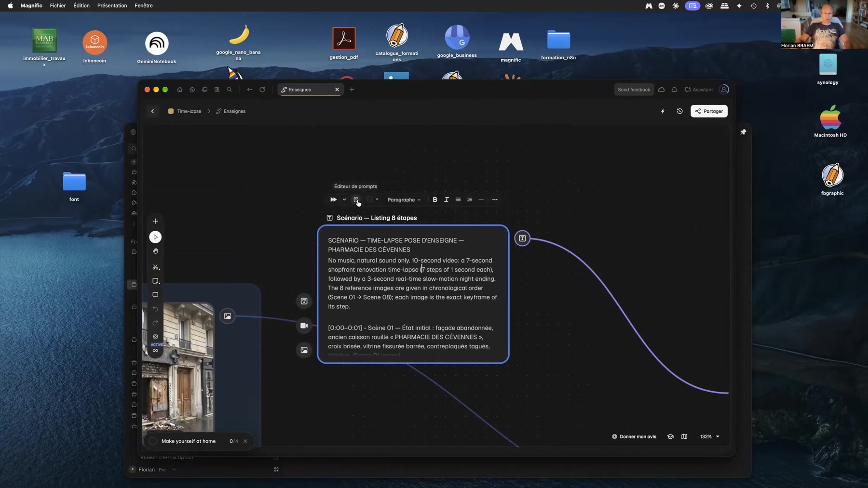868x488 pixels.
Task: Click the Partager share button
Action: pos(709,111)
